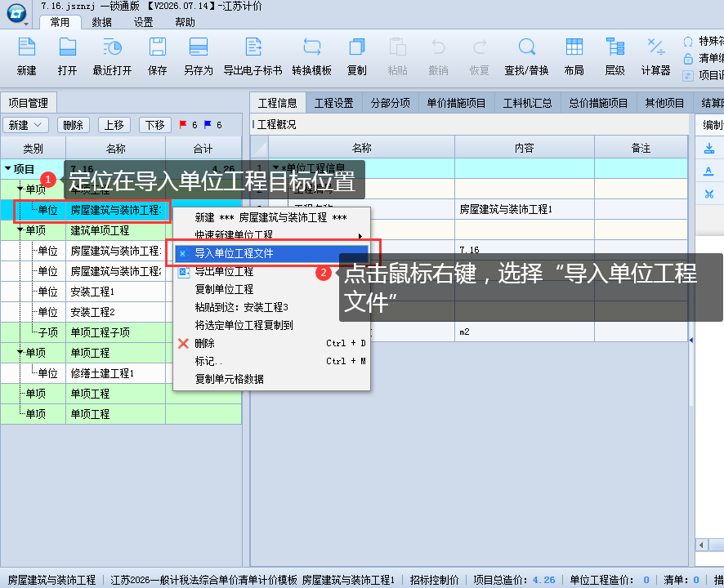Click the 新建 (New) toolbar icon

(x=26, y=47)
